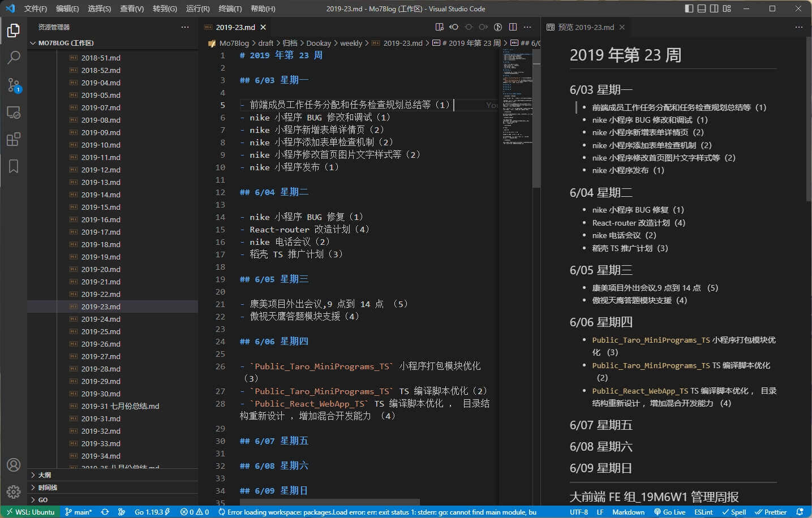Screen dimensions: 812x518
Task: Open the 选择(S) menu
Action: [100, 8]
